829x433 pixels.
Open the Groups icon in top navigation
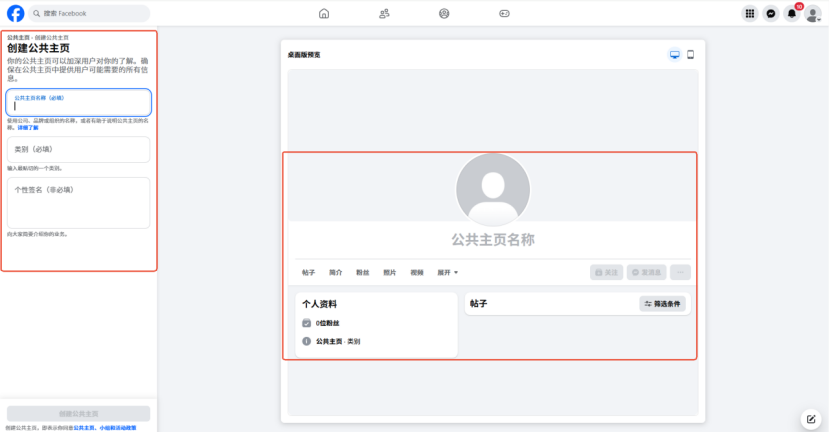tap(444, 13)
